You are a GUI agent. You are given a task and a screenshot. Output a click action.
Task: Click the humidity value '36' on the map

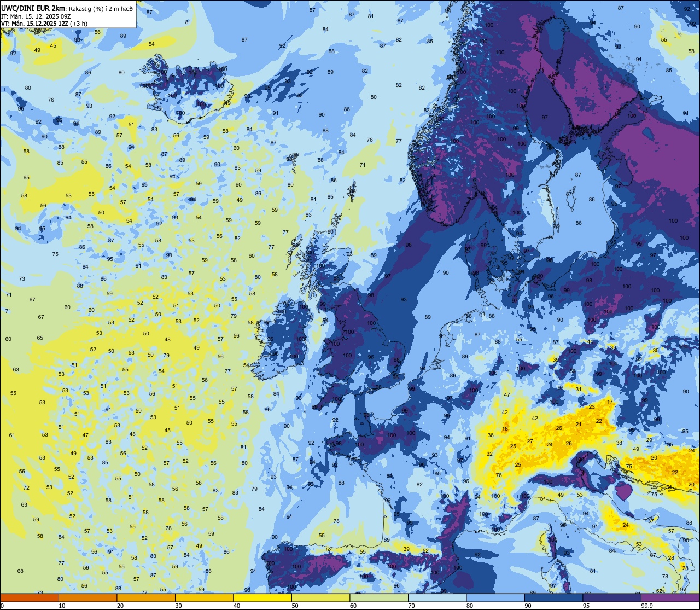491,436
